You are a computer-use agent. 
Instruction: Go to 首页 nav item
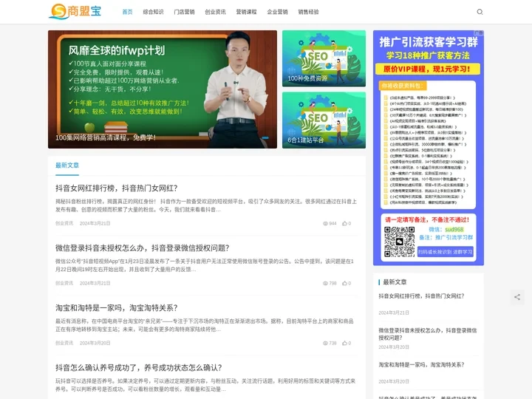coord(127,12)
